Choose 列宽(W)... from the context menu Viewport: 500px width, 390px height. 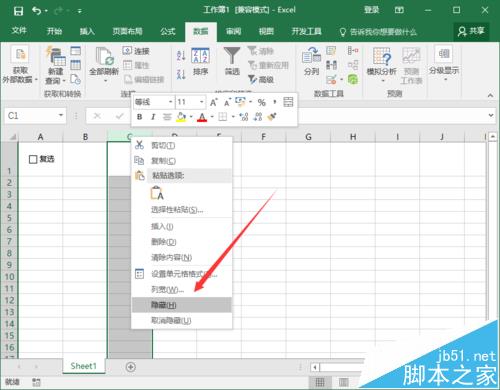click(x=182, y=289)
